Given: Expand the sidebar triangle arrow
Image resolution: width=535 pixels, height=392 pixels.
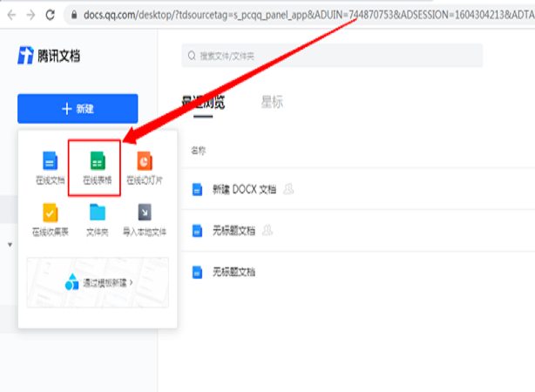Looking at the screenshot, I should [10, 245].
